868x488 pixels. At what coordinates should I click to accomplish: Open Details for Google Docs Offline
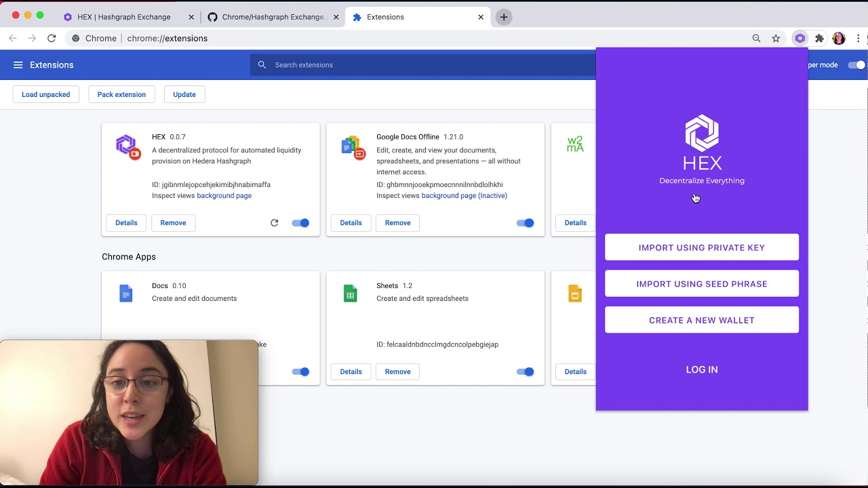[x=351, y=223]
